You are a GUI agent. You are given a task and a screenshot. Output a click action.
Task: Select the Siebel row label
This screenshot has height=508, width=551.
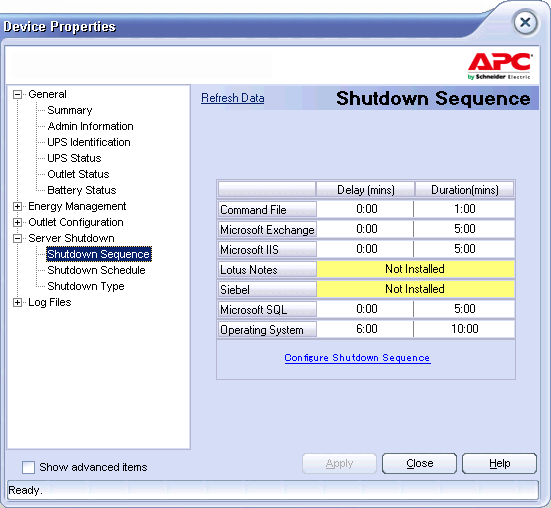coord(267,289)
